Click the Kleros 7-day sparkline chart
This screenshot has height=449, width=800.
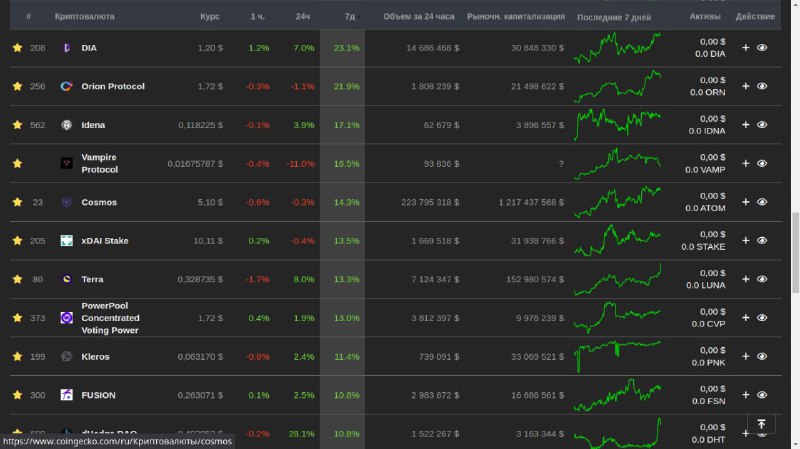pos(617,356)
